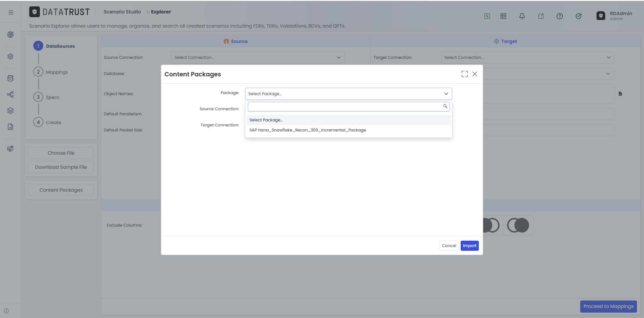Go to the Mappings step
Screen dimensions: 644x318
click(x=51, y=72)
